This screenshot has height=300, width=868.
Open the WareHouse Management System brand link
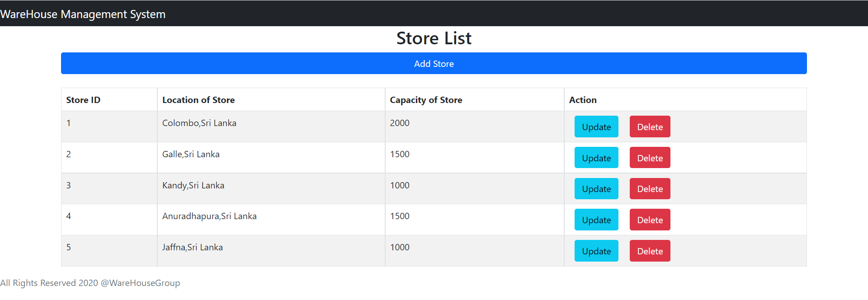pos(83,14)
